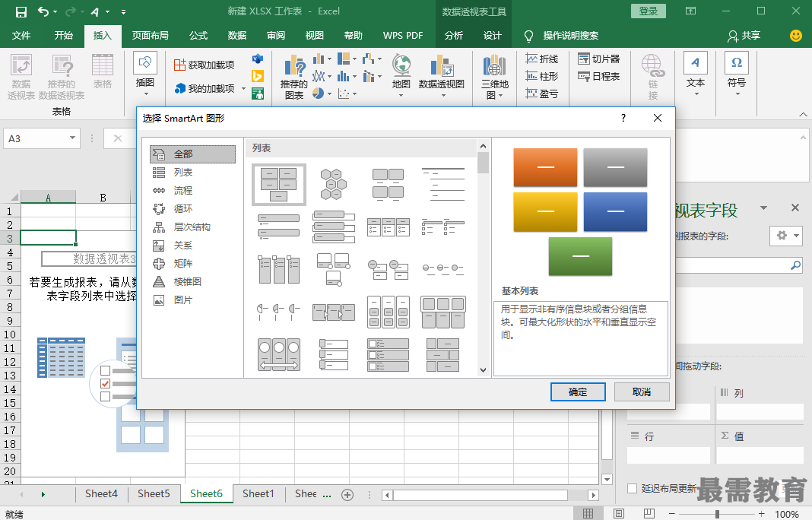812x520 pixels.
Task: Click the 取消 cancel button
Action: pos(642,392)
